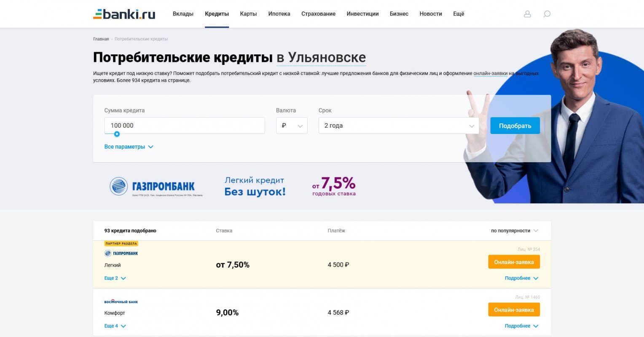Image resolution: width=644 pixels, height=337 pixels.
Task: Go to the banki.ru logo homepage
Action: (x=124, y=14)
